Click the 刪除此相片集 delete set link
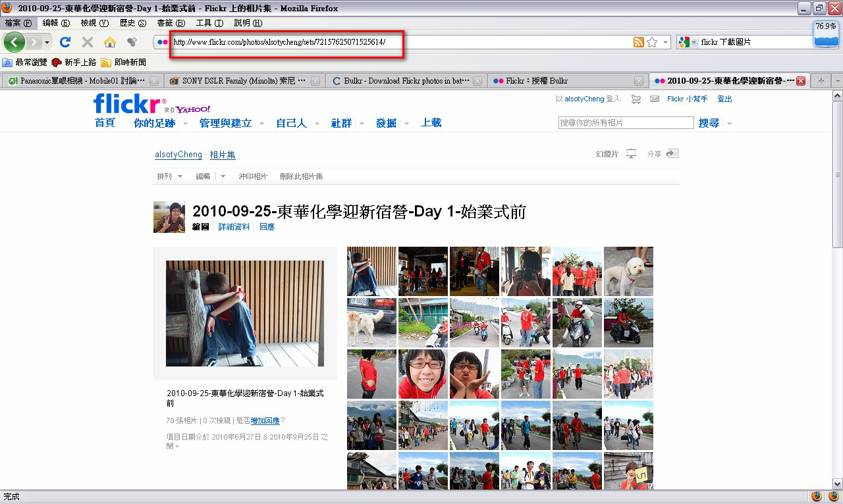Screen dimensions: 843x504 pyautogui.click(x=301, y=176)
